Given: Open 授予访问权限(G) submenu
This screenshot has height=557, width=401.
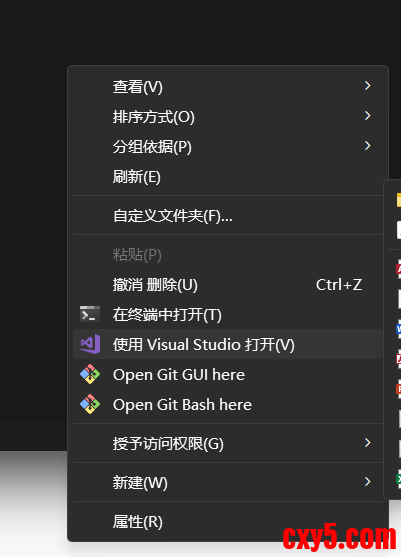Looking at the screenshot, I should (x=227, y=443).
